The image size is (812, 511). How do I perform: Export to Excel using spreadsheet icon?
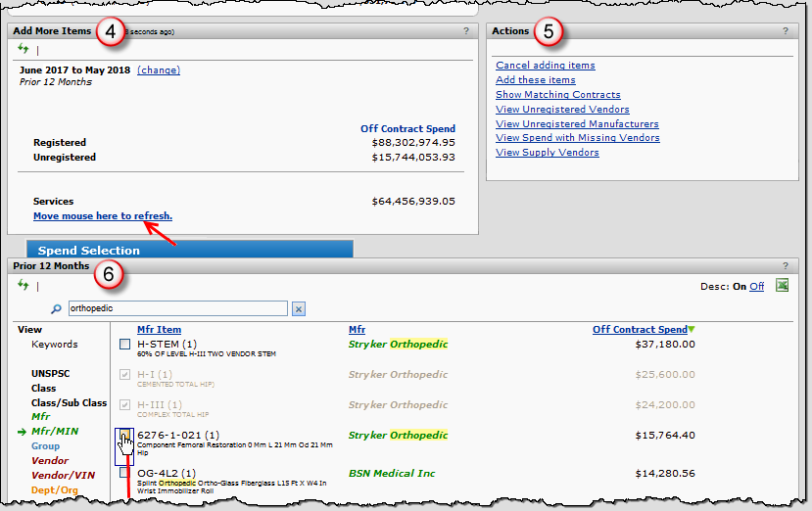point(783,285)
